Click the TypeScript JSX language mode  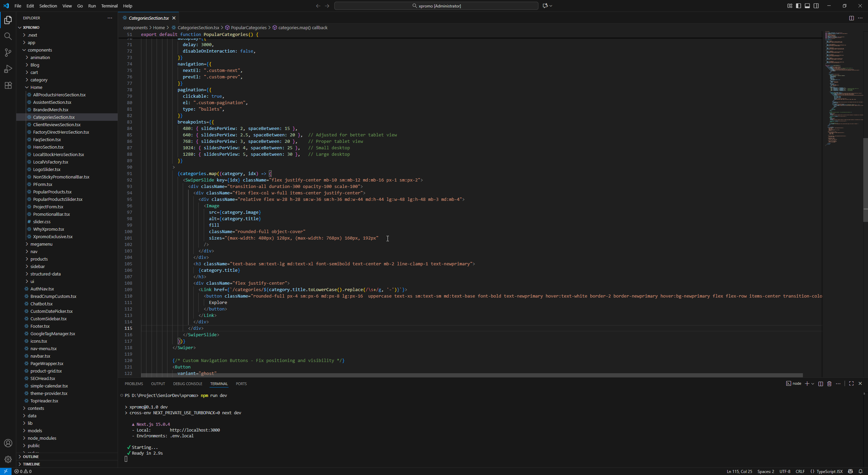coord(829,471)
